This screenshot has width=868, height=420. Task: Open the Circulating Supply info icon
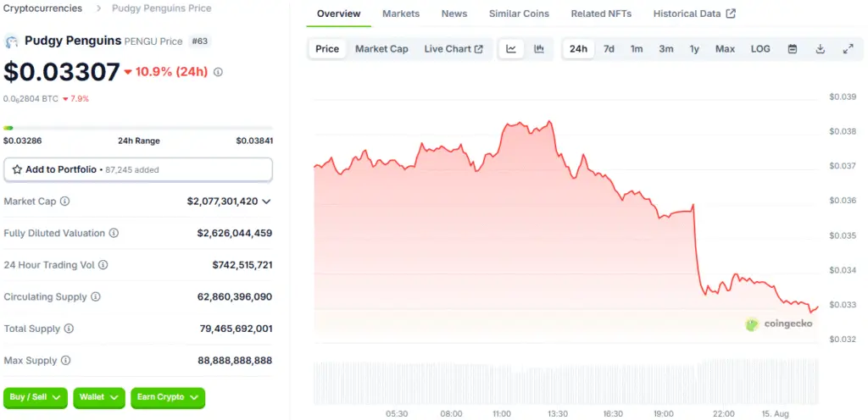pos(96,296)
